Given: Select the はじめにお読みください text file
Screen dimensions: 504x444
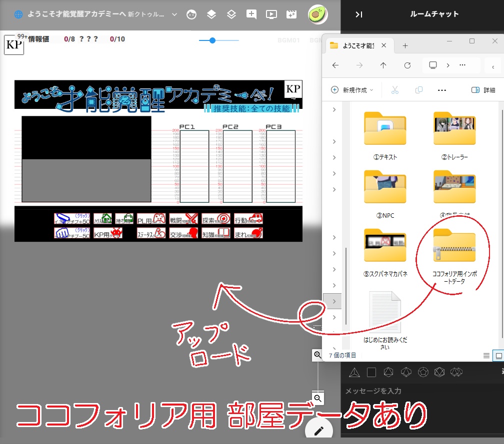Looking at the screenshot, I should coord(385,320).
